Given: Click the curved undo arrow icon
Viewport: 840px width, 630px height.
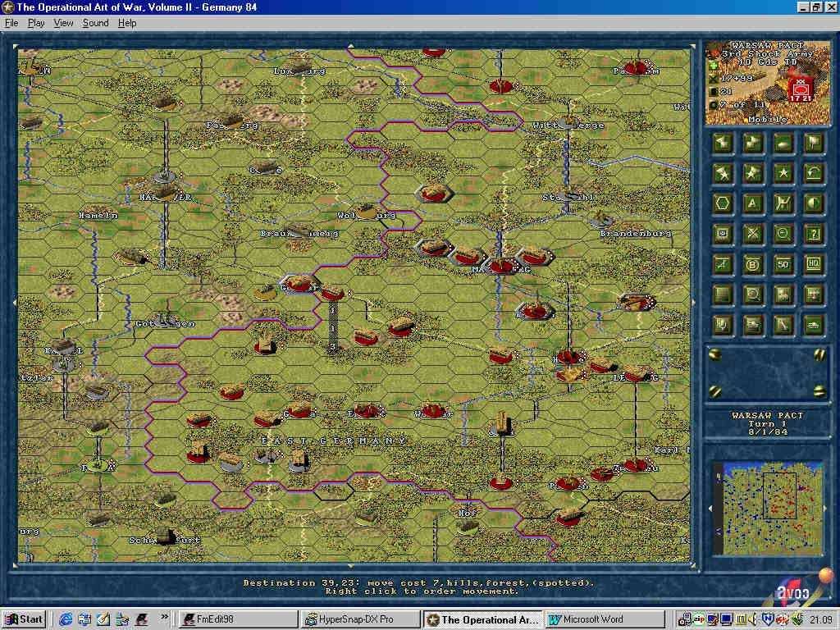Looking at the screenshot, I should coord(814,173).
